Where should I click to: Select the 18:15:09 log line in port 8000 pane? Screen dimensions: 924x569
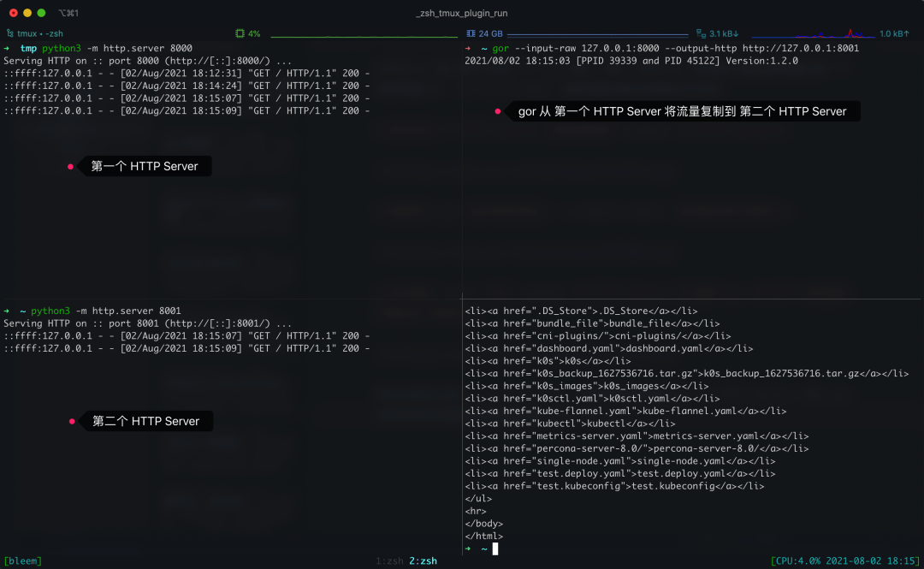pyautogui.click(x=187, y=111)
